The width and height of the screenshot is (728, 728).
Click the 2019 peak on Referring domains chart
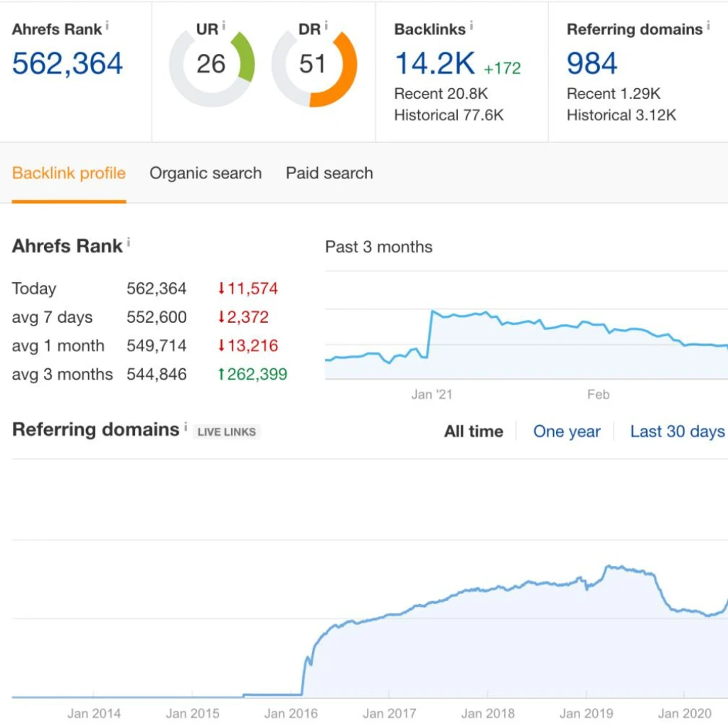coord(609,567)
